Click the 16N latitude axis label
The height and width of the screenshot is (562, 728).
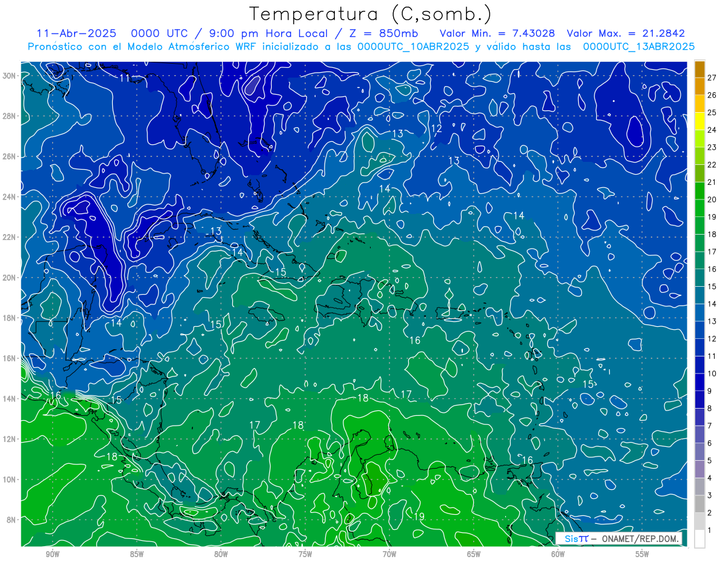click(9, 358)
